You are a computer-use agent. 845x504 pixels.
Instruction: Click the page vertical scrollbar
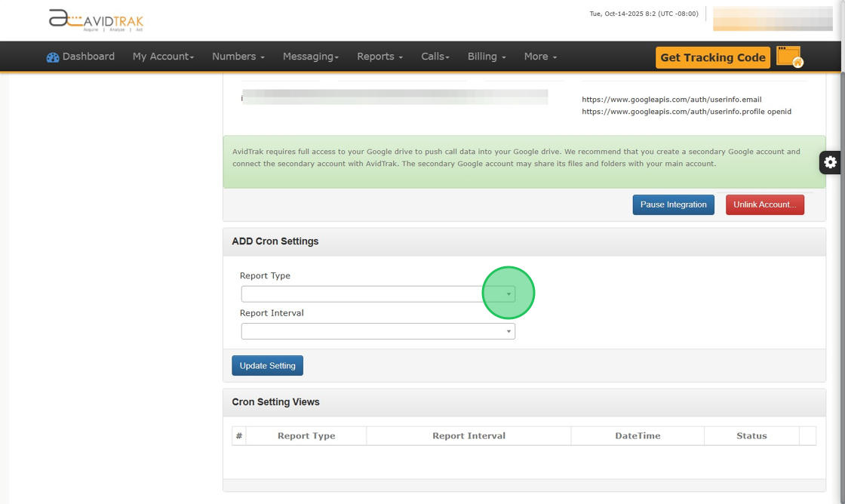pos(842,288)
